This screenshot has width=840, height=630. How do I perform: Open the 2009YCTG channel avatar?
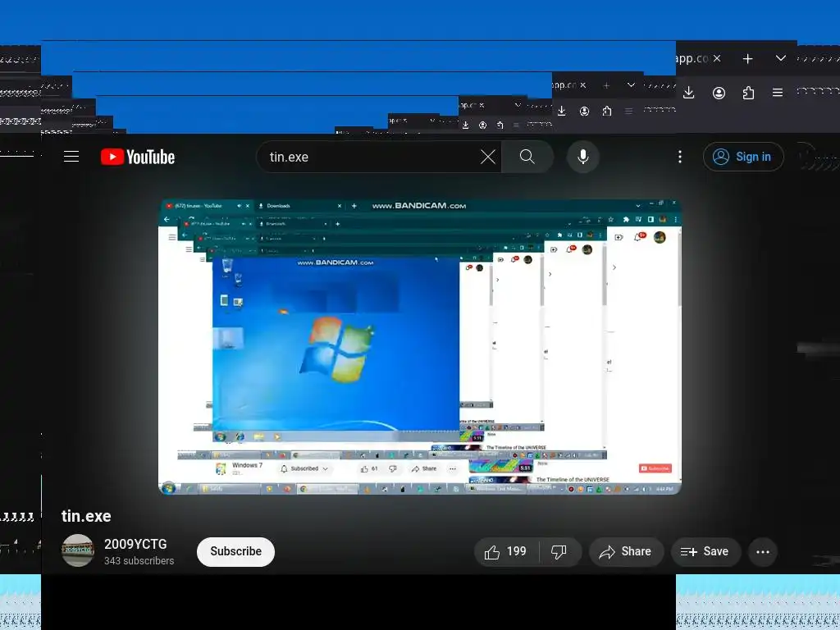tap(78, 550)
